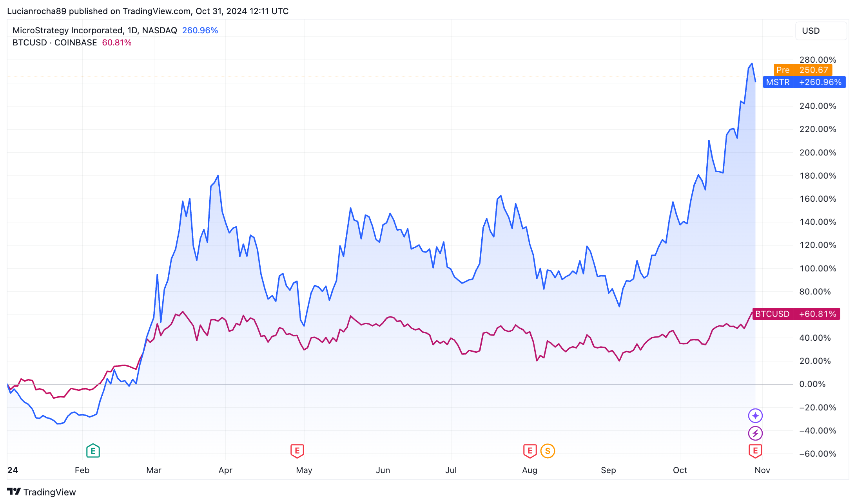Click the Jun label on time axis
856x504 pixels.
[383, 470]
